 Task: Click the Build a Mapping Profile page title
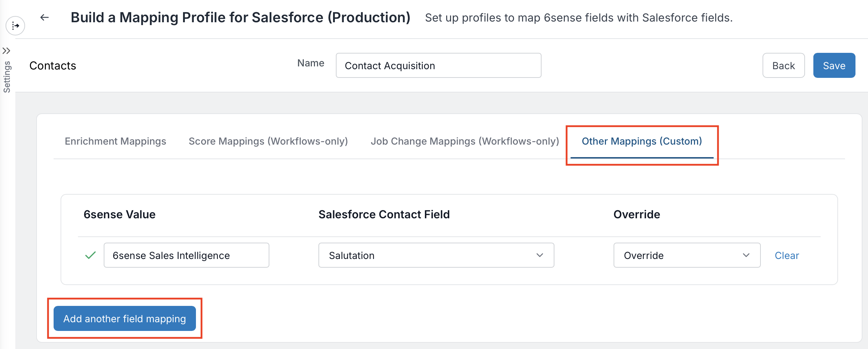click(x=240, y=17)
